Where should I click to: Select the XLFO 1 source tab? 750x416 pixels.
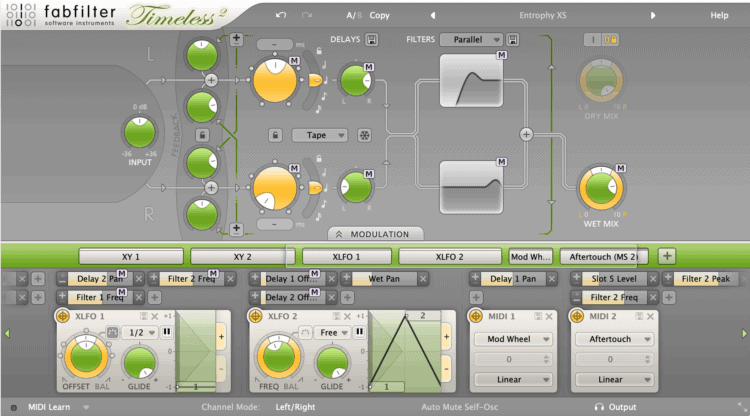(346, 257)
